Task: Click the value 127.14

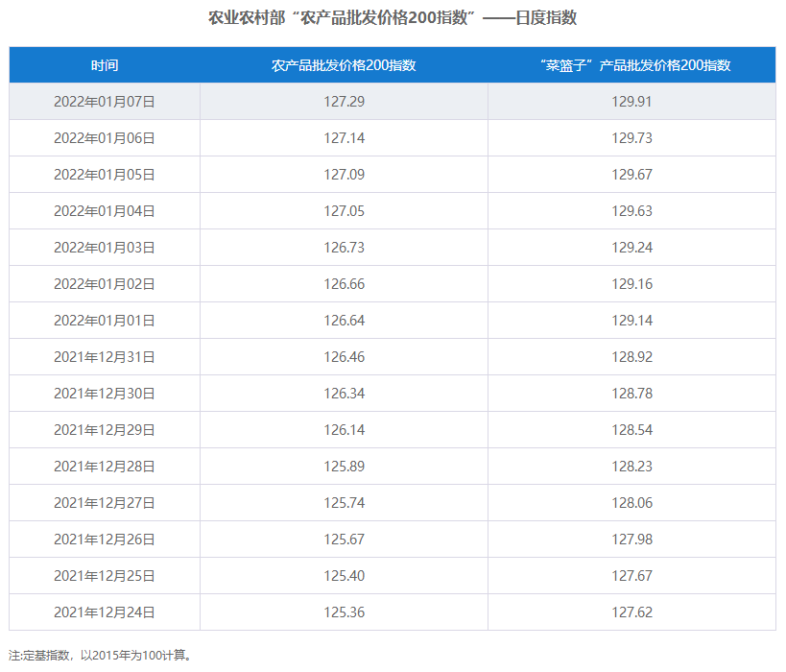Action: 344,138
